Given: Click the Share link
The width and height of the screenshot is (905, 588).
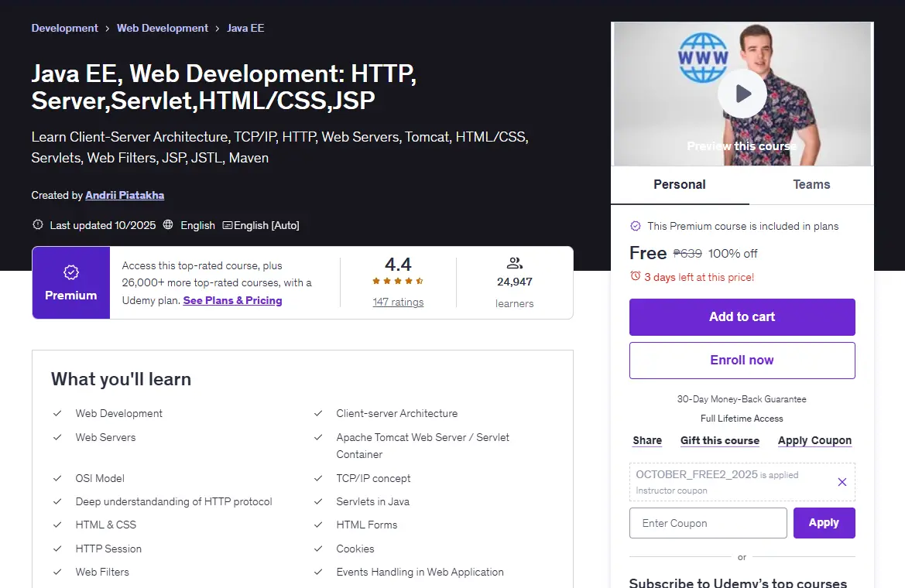Looking at the screenshot, I should pos(647,440).
